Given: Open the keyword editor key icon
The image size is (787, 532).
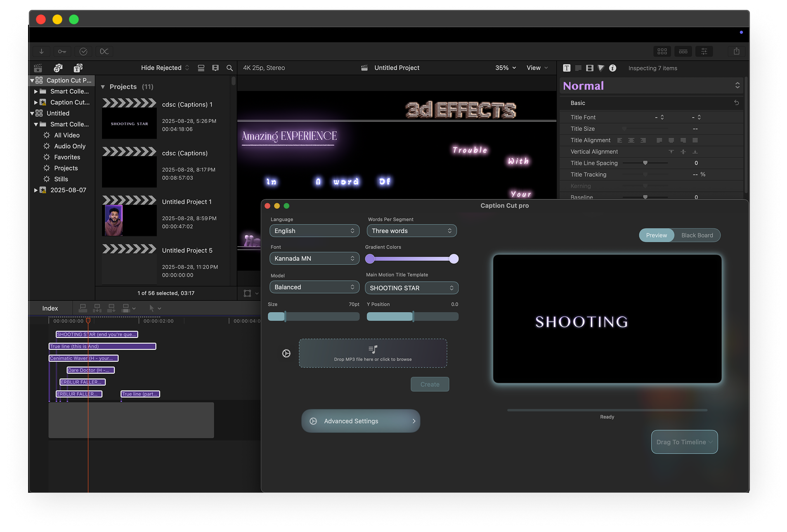Looking at the screenshot, I should tap(62, 51).
